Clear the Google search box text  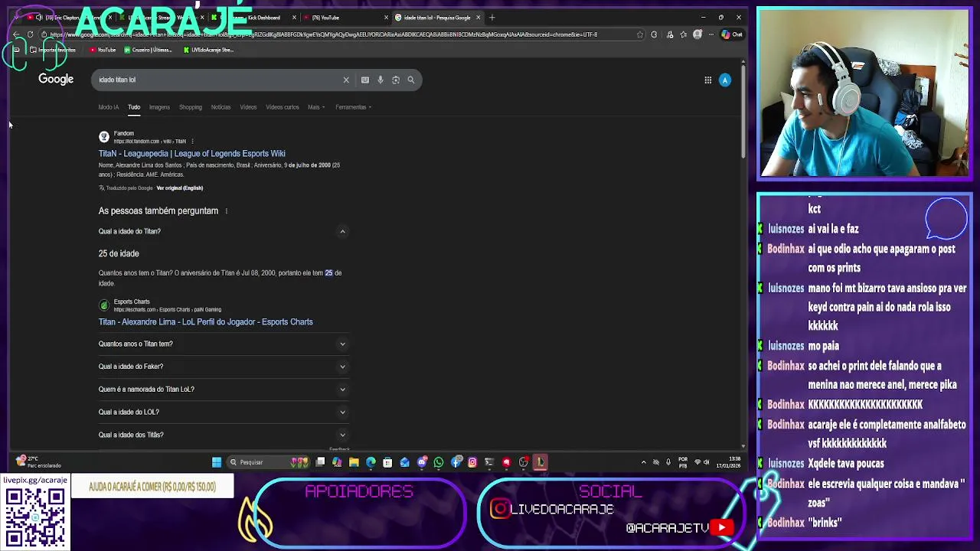pyautogui.click(x=346, y=80)
